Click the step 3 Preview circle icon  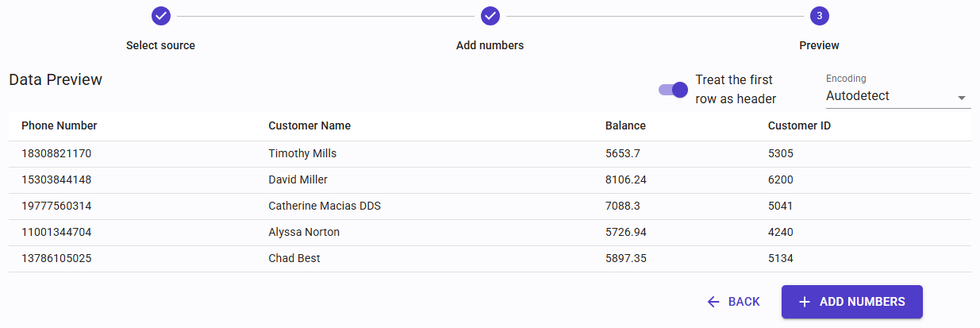[819, 16]
